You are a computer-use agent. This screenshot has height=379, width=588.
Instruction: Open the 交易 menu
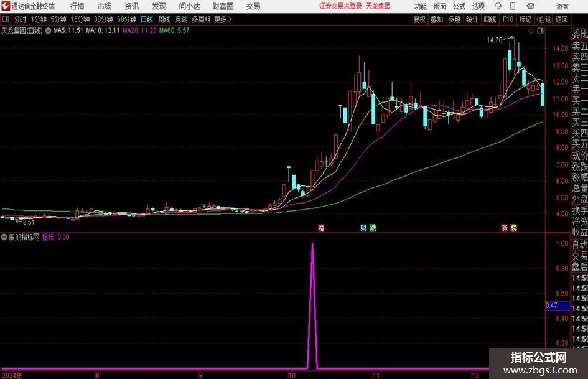pyautogui.click(x=253, y=6)
